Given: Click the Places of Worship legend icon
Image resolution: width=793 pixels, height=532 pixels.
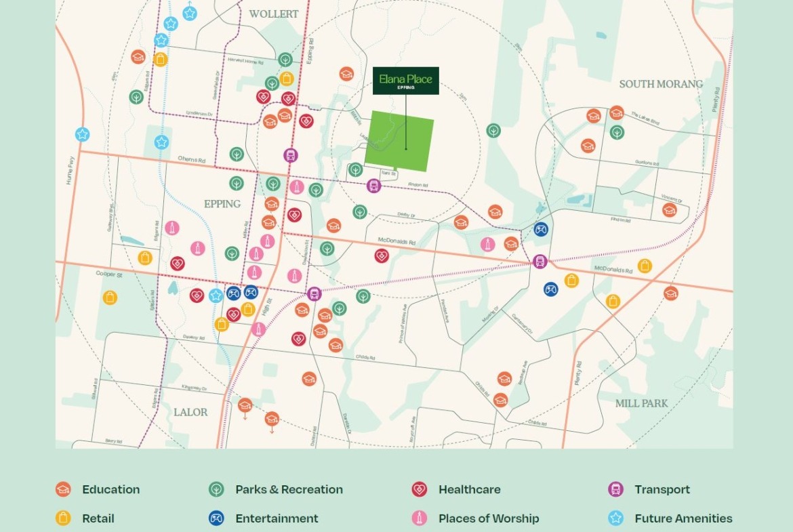Looking at the screenshot, I should [x=420, y=518].
